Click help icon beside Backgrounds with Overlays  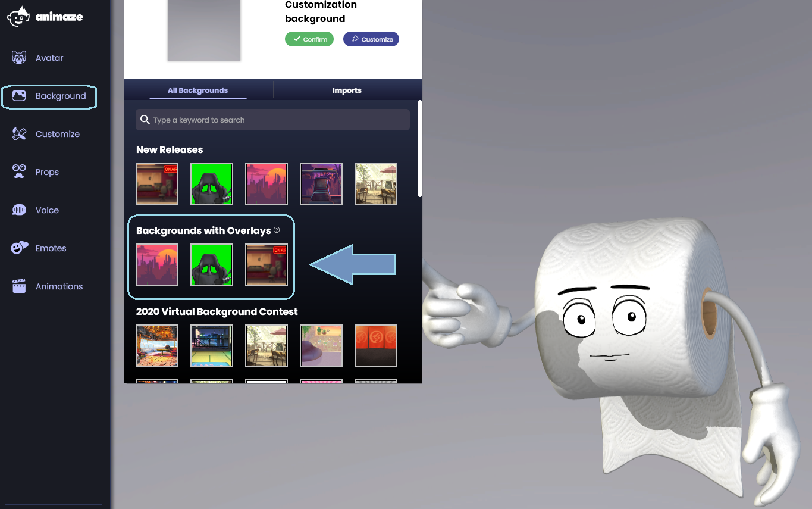click(277, 230)
